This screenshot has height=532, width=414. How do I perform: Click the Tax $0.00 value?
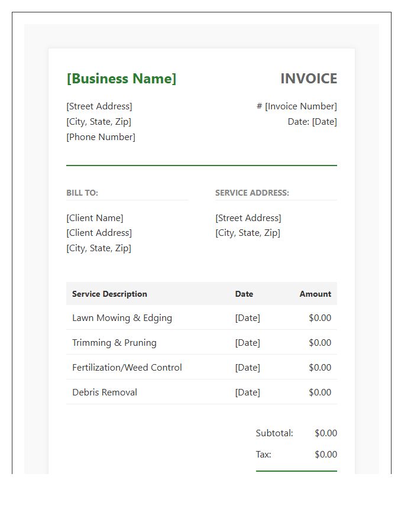pos(326,455)
